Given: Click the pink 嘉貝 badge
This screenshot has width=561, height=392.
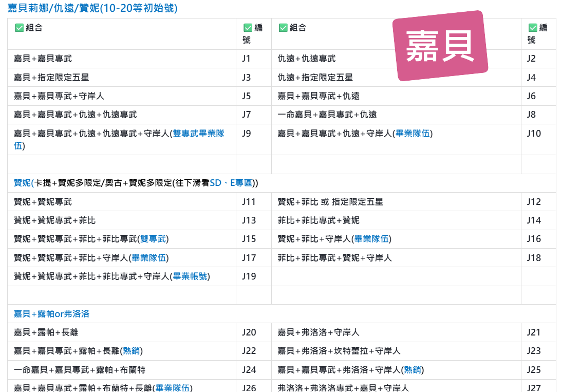Looking at the screenshot, I should 440,46.
